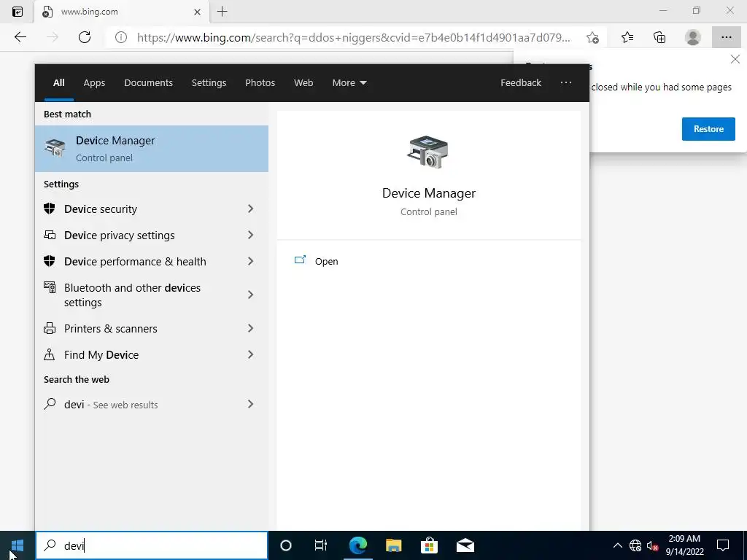Viewport: 747px width, 560px height.
Task: Open search panel options ellipsis
Action: coord(566,83)
